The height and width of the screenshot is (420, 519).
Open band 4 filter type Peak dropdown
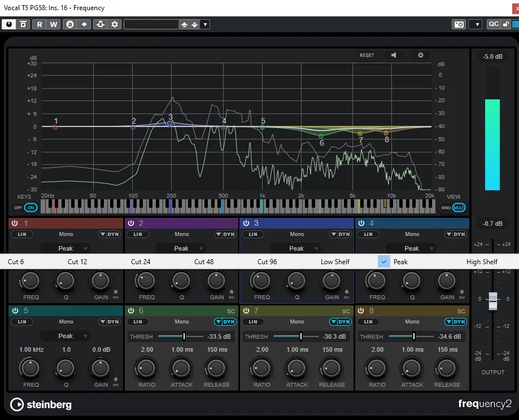[x=411, y=248]
